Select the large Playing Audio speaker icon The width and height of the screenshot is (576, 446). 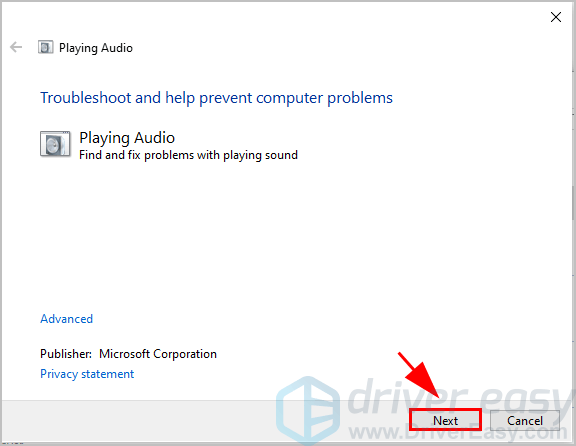(55, 144)
